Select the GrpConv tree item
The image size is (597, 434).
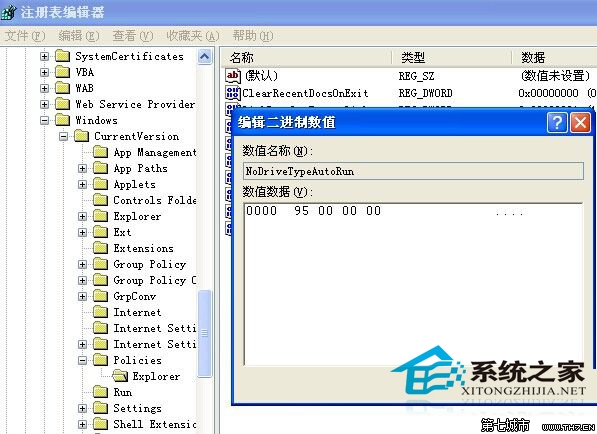[135, 296]
